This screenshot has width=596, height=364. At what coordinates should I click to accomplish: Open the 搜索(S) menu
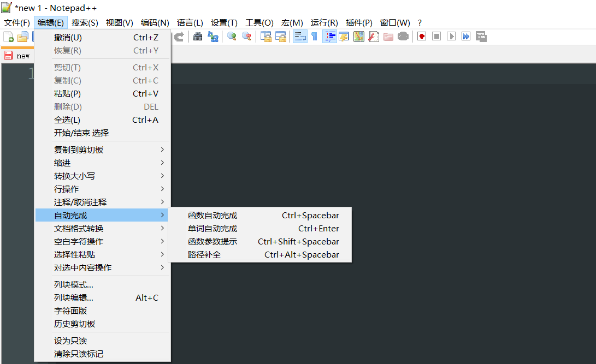click(x=85, y=23)
